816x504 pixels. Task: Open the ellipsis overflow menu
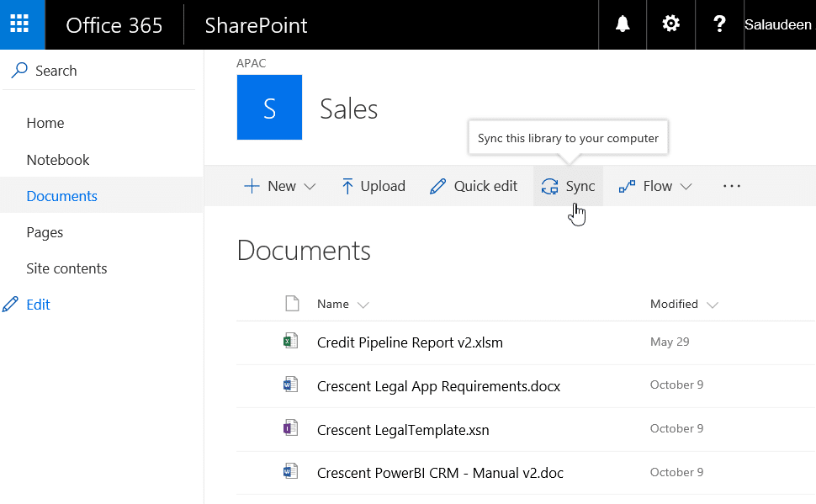tap(730, 186)
